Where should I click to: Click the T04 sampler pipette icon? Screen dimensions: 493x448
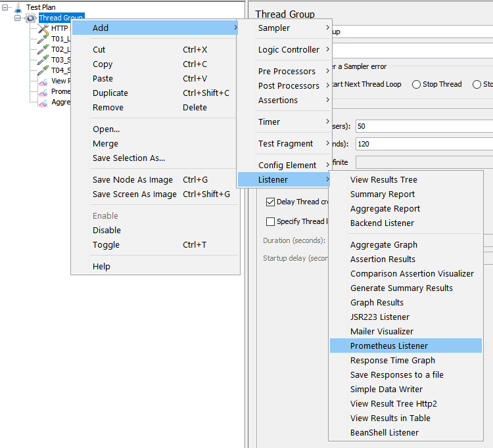pos(43,70)
